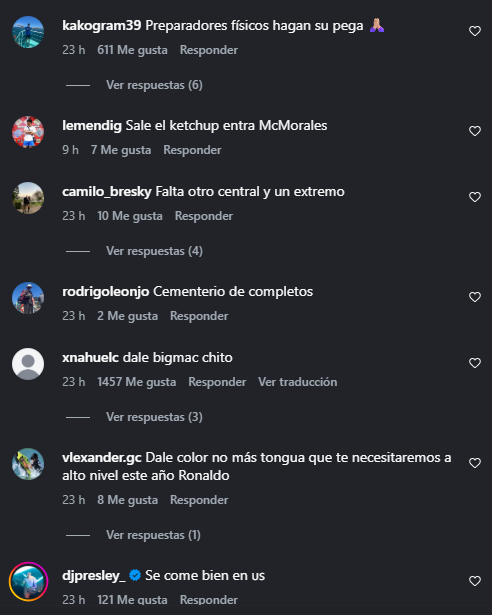
Task: Tap heart on camilo_bresky's comment
Action: [x=475, y=197]
